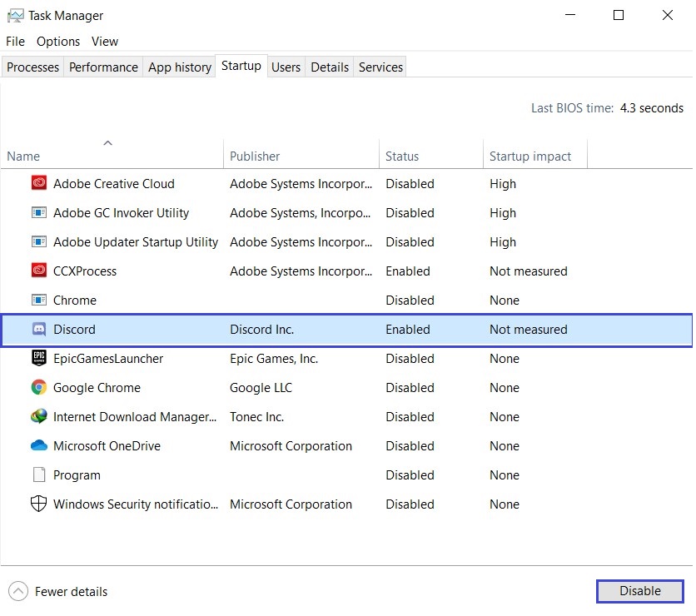The width and height of the screenshot is (696, 616).
Task: Switch to the Services tab
Action: [x=380, y=67]
